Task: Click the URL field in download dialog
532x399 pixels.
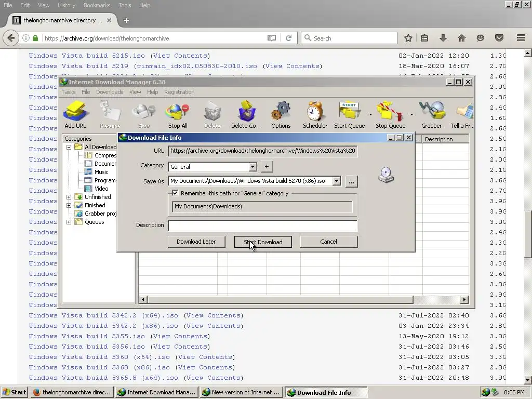Action: click(x=262, y=151)
